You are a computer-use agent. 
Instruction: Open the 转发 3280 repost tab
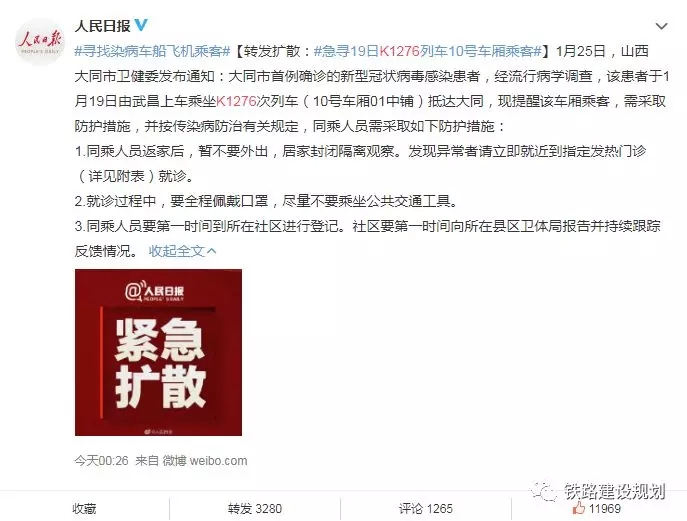[255, 508]
